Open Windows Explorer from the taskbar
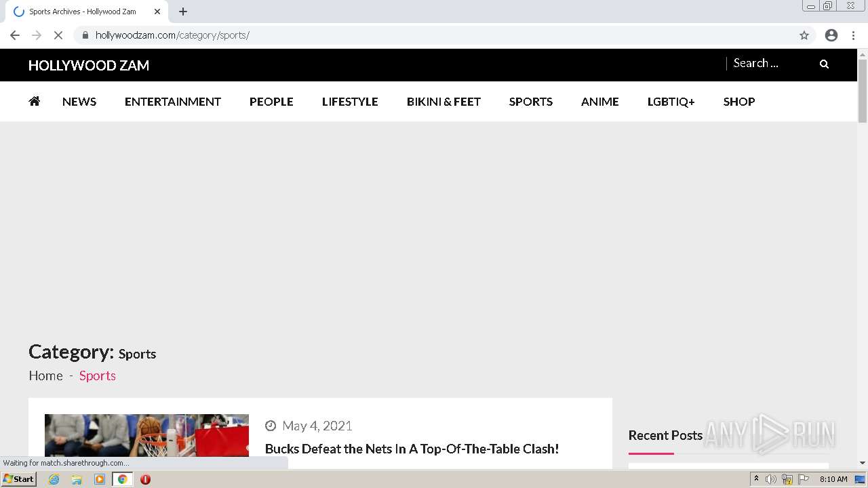 (77, 479)
